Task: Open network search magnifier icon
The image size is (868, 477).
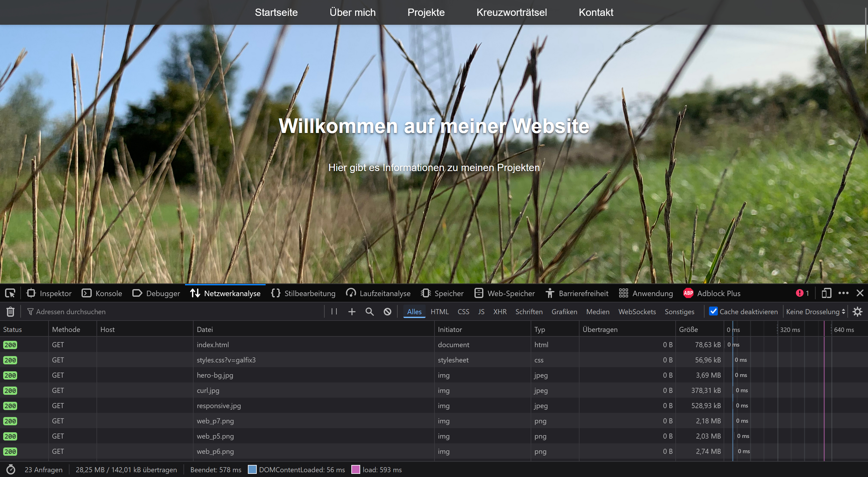Action: [x=370, y=312]
